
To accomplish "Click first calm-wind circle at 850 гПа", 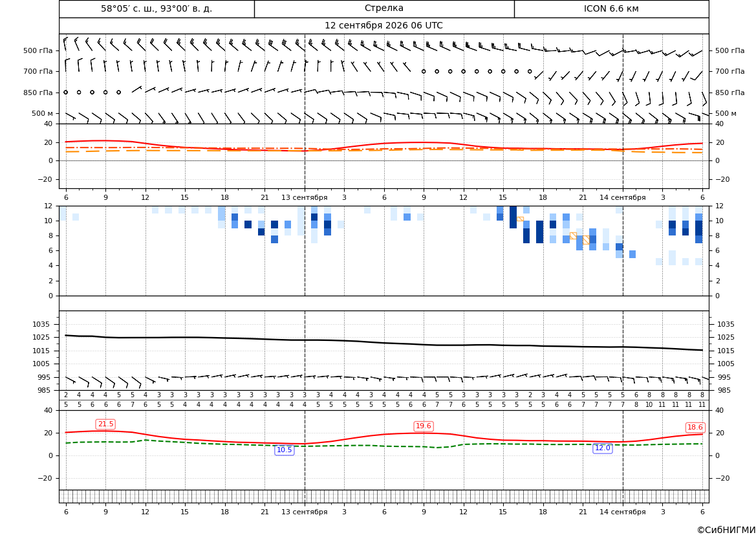I will coord(65,92).
